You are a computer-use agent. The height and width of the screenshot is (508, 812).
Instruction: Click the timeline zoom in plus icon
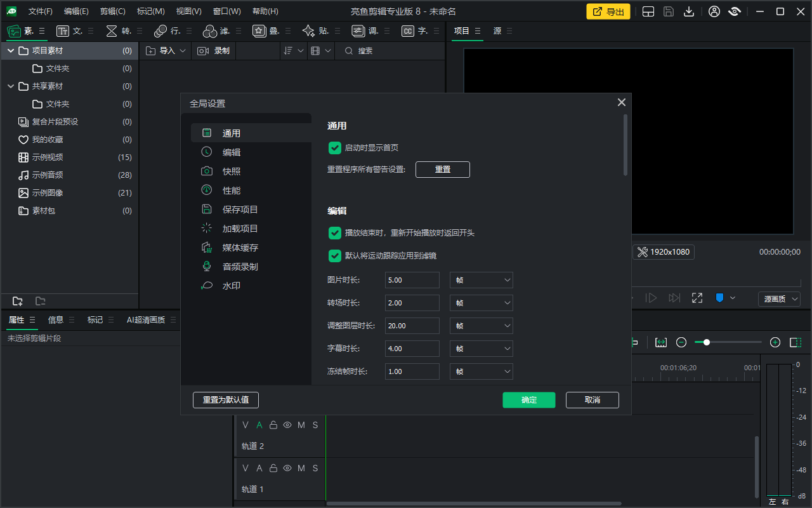[775, 342]
